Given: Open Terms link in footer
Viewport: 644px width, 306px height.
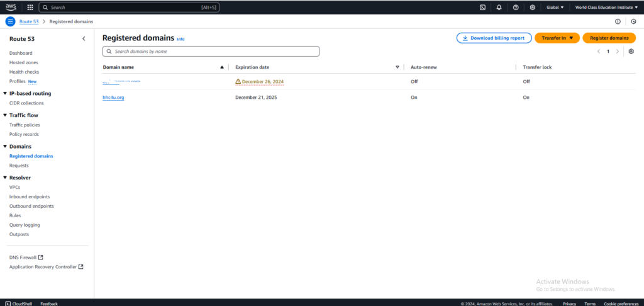Looking at the screenshot, I should click(x=590, y=303).
